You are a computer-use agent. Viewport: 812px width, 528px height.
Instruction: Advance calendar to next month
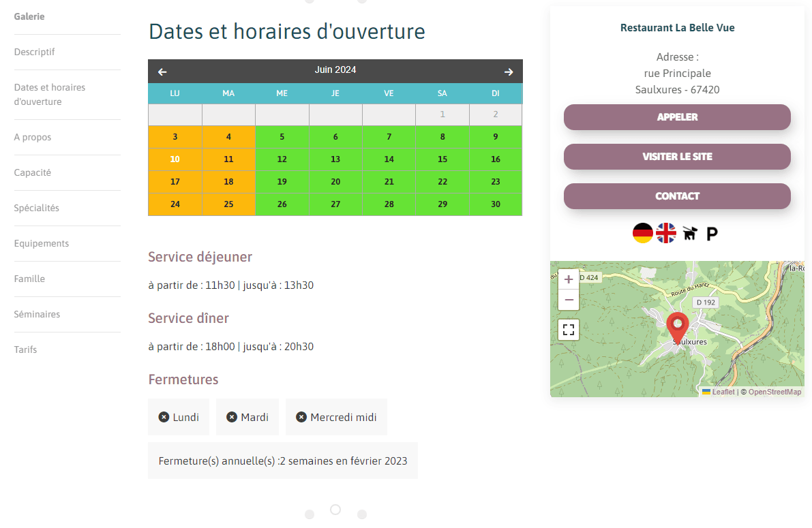point(509,72)
